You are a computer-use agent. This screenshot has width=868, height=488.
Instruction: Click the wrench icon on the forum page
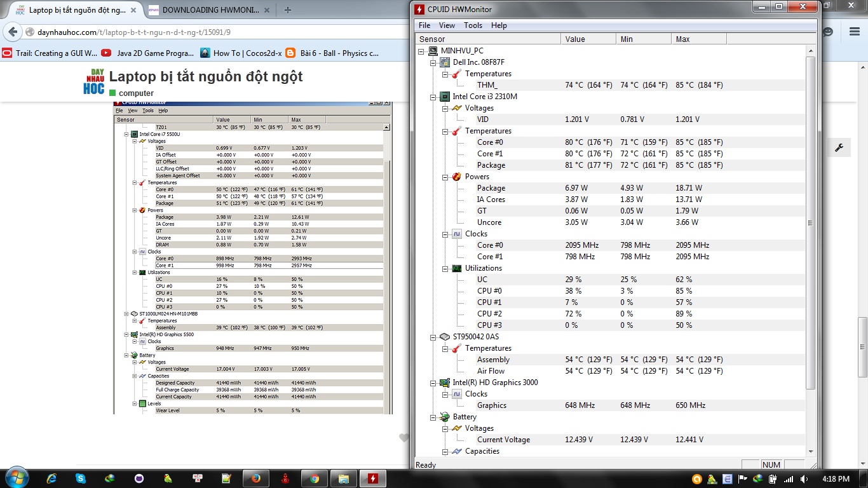[839, 148]
